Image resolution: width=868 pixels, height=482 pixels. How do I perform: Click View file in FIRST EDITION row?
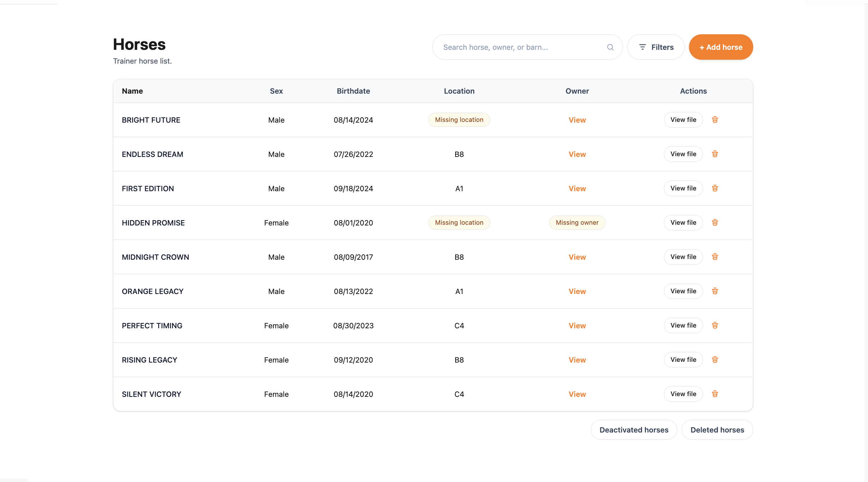pyautogui.click(x=683, y=188)
